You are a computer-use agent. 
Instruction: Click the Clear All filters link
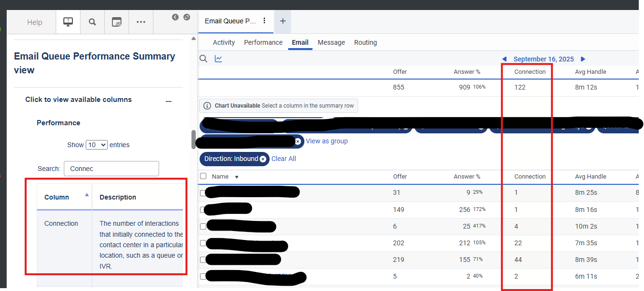[x=283, y=159]
